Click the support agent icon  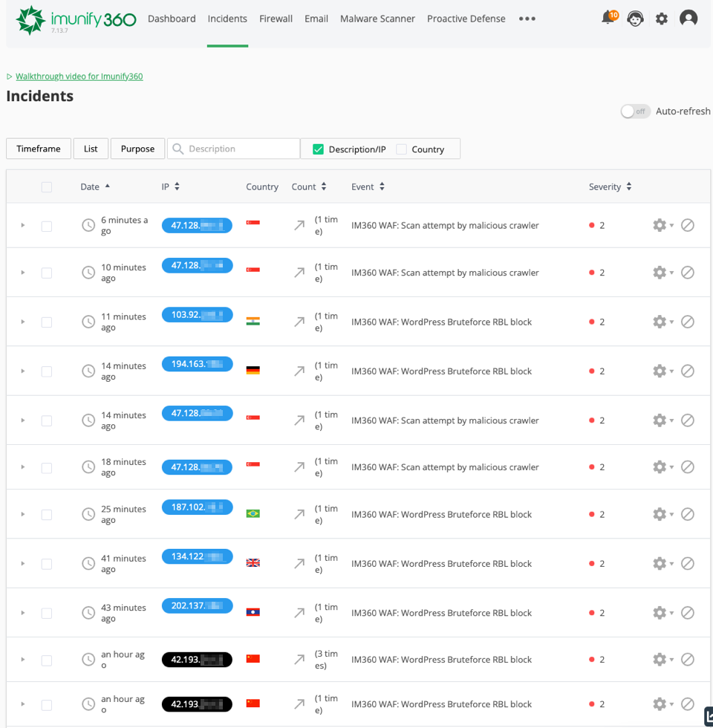coord(635,19)
